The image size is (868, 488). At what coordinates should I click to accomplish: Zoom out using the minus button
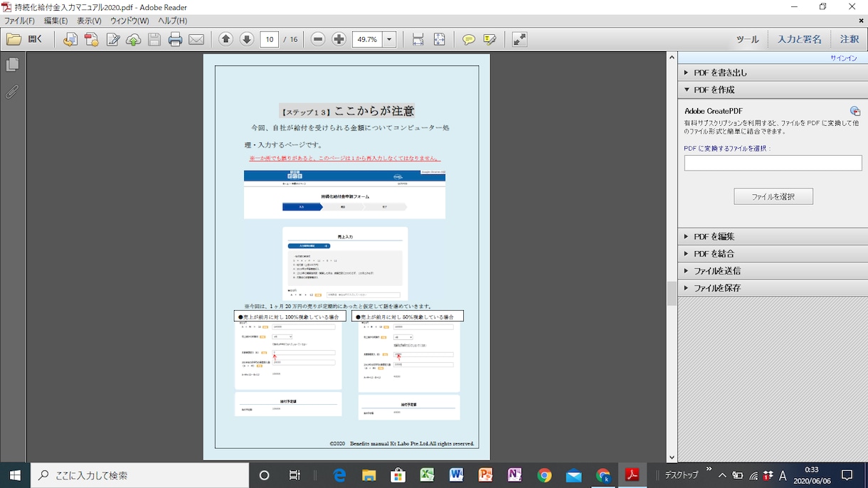318,39
